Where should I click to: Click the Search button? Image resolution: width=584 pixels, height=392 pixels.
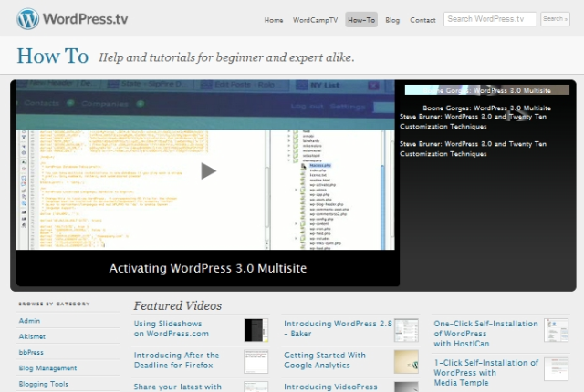[x=555, y=19]
